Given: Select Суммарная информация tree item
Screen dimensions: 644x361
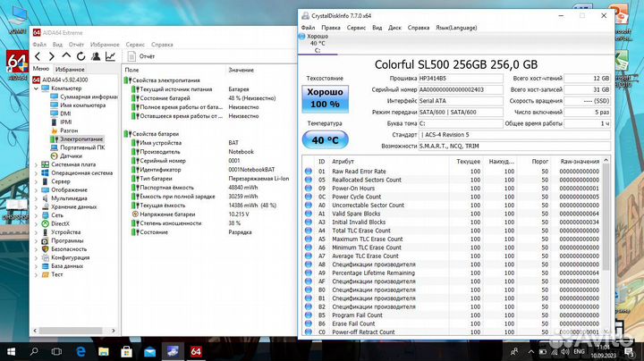Looking at the screenshot, I should coord(84,97).
